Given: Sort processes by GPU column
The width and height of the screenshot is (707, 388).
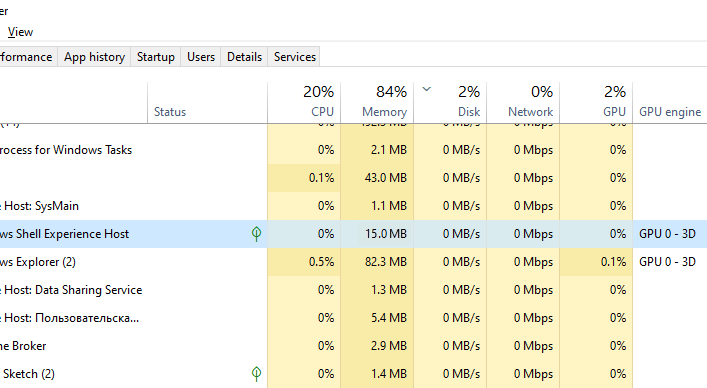Looking at the screenshot, I should tap(596, 103).
